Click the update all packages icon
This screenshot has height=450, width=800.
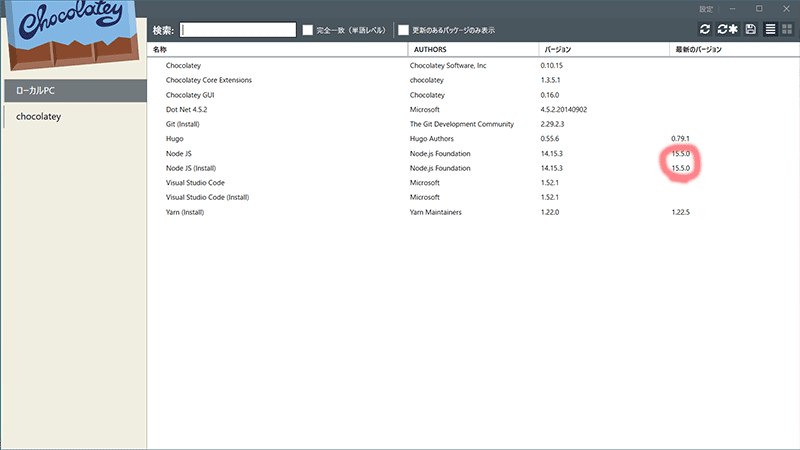(x=728, y=30)
